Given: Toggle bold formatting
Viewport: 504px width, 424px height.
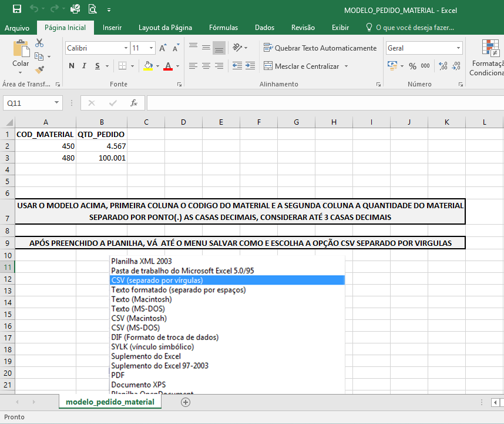Looking at the screenshot, I should [72, 66].
